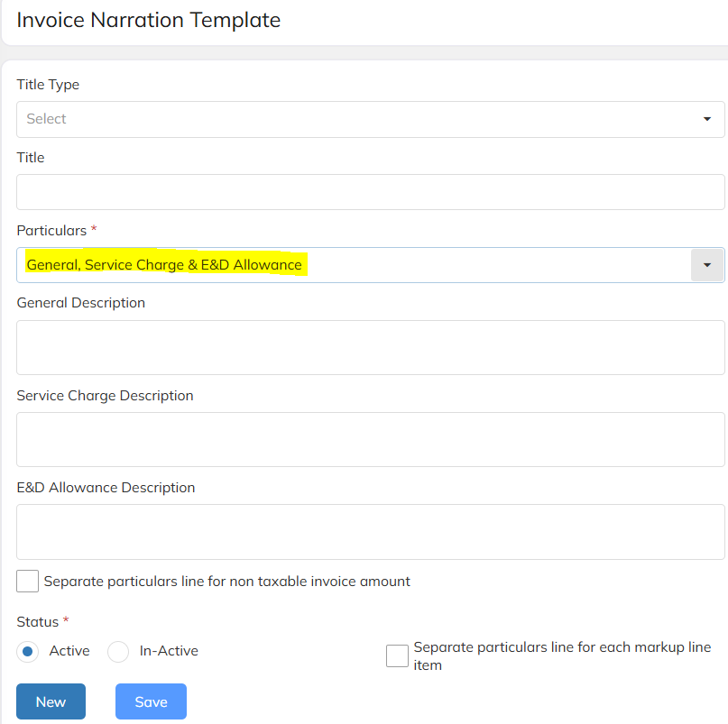The height and width of the screenshot is (724, 728).
Task: Click the Particulars required field label
Action: click(x=51, y=230)
